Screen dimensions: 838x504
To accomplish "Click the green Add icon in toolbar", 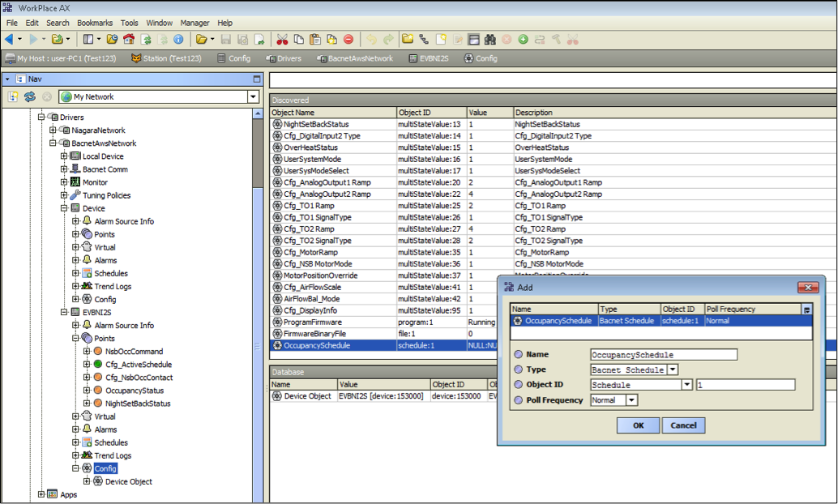I will [524, 40].
